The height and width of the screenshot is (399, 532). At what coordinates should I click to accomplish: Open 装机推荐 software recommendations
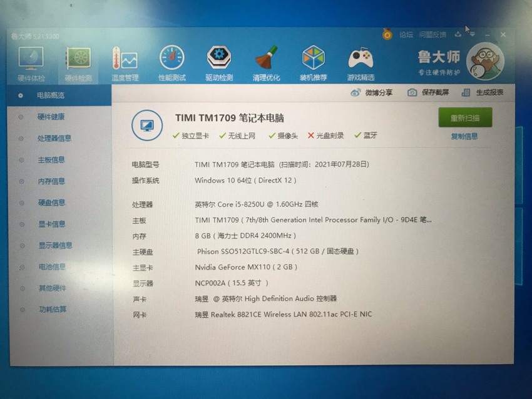point(313,64)
